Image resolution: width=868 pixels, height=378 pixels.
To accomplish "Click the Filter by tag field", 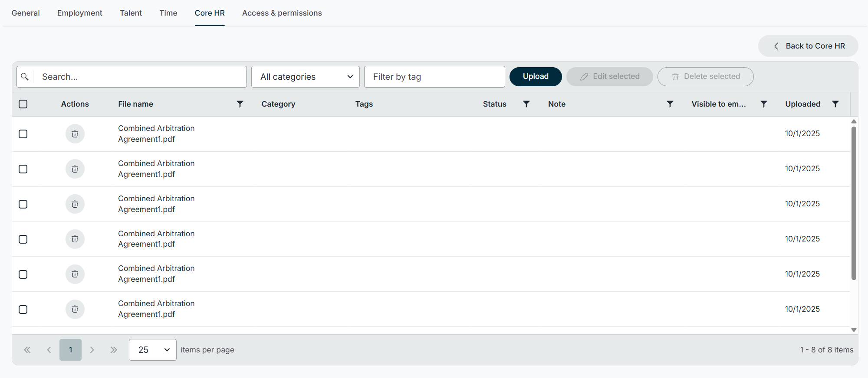I will pyautogui.click(x=434, y=77).
